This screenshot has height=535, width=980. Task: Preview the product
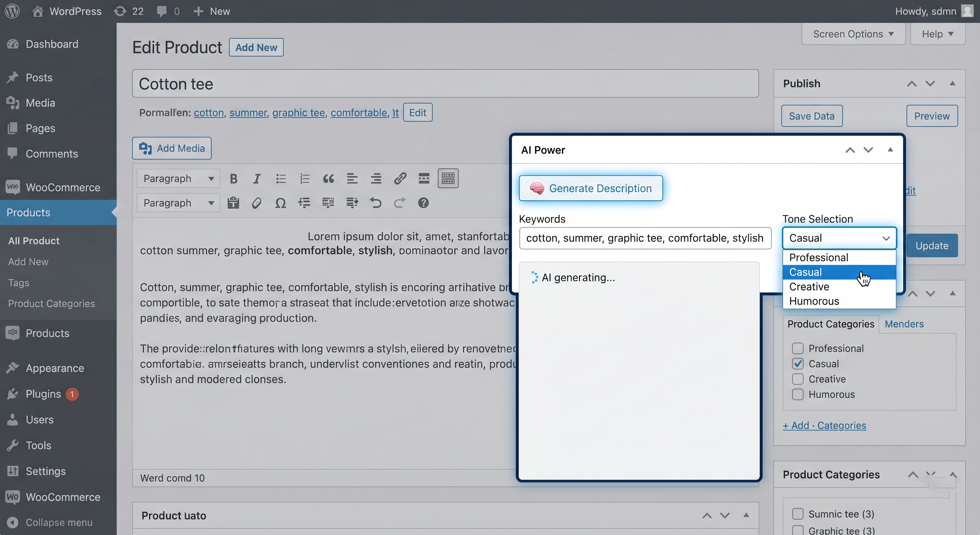(932, 116)
